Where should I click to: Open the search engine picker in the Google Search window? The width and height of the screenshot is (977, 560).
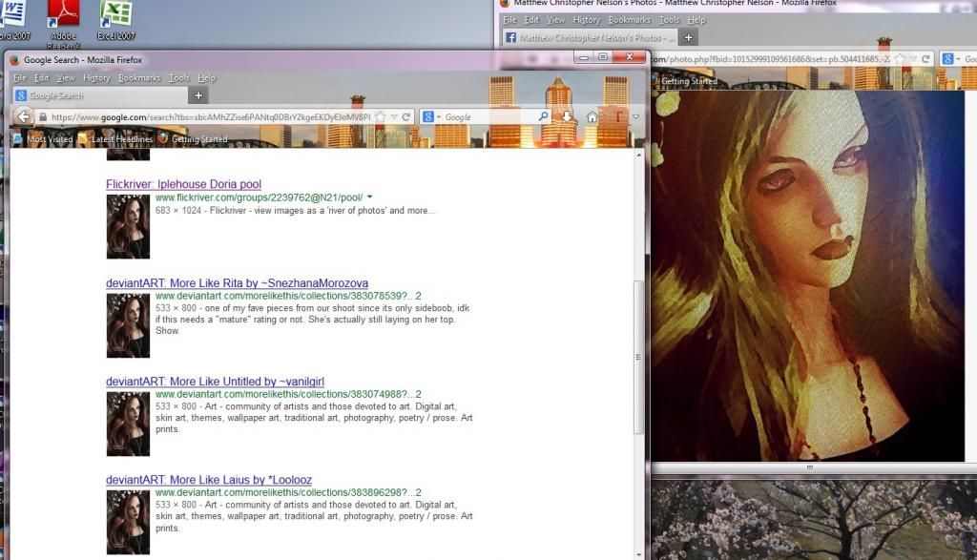point(431,116)
